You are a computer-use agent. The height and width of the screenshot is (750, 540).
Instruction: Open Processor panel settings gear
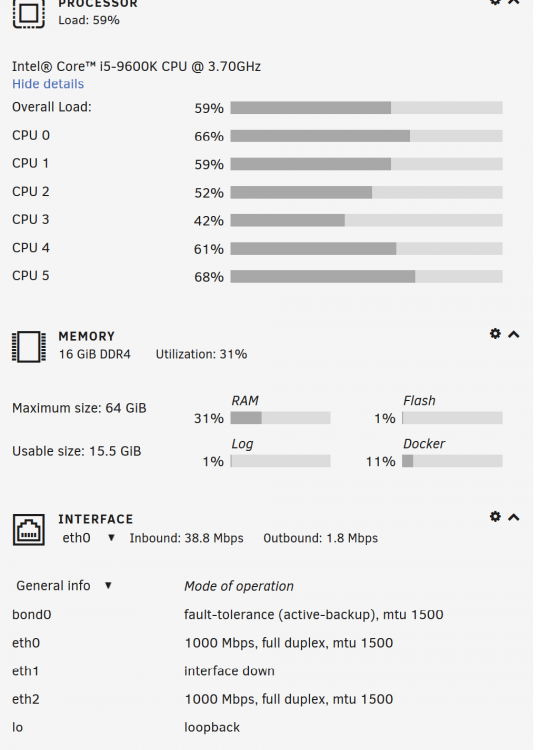pos(495,1)
